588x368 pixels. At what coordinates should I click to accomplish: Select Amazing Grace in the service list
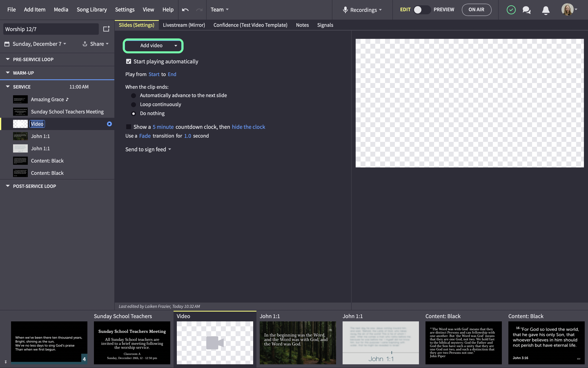click(57, 99)
